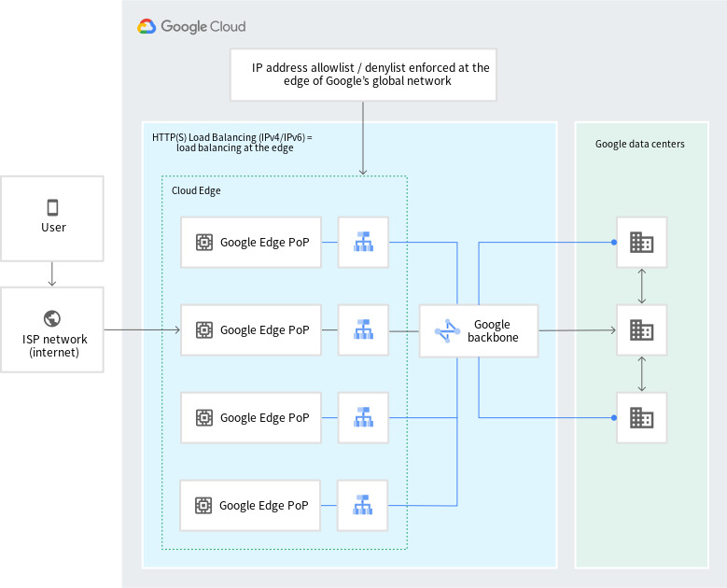Click the load balancer icon beside the first Edge PoP
The image size is (727, 588).
click(364, 242)
